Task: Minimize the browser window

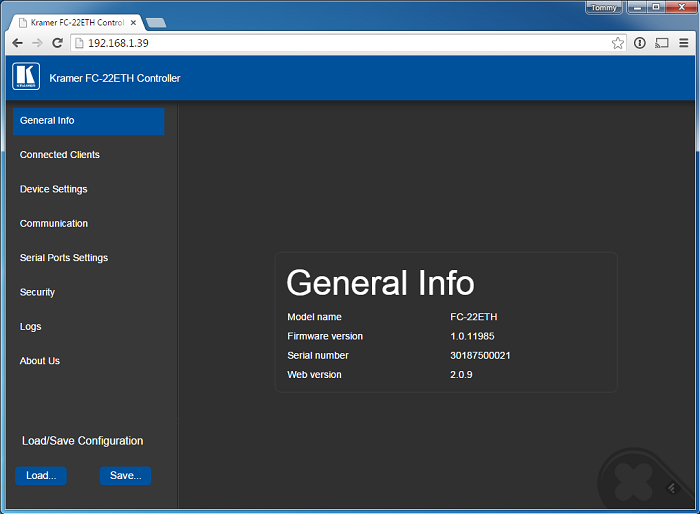Action: (x=638, y=7)
